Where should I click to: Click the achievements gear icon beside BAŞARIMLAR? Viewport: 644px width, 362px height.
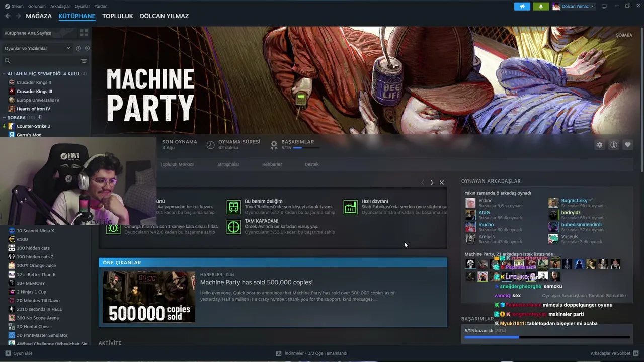[274, 145]
